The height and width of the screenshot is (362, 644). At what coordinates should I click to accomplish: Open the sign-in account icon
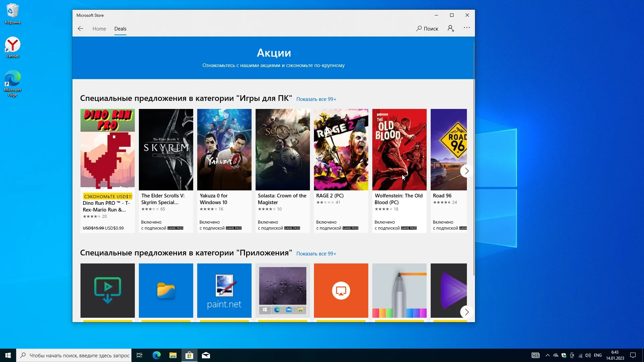click(x=451, y=28)
